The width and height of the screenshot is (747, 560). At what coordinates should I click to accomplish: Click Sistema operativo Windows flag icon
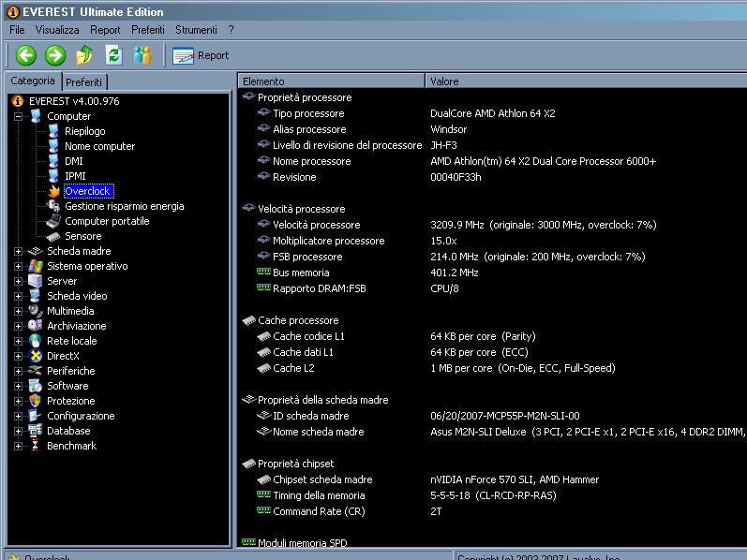click(36, 266)
